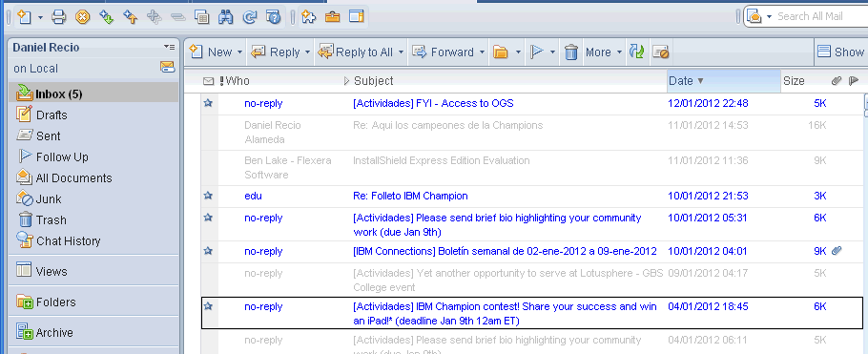
Task: Toggle Date column sort order
Action: click(x=724, y=81)
